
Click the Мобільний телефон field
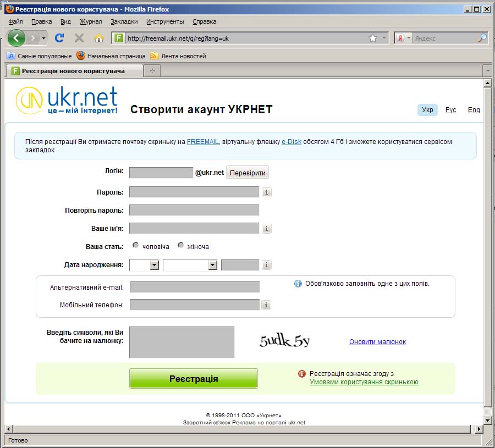(x=195, y=305)
